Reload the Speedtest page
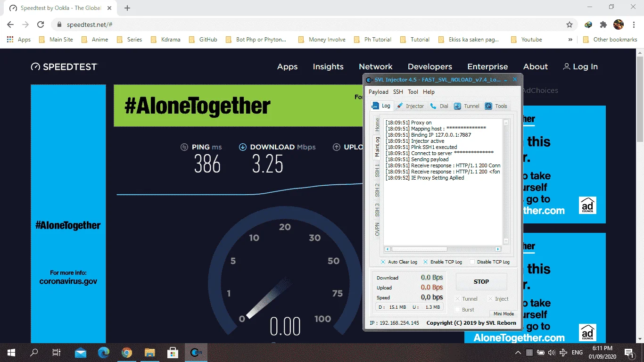This screenshot has height=362, width=644. coord(41,25)
